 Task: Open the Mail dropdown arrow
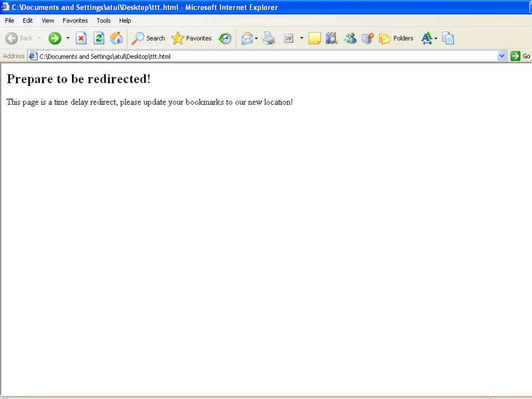point(256,38)
